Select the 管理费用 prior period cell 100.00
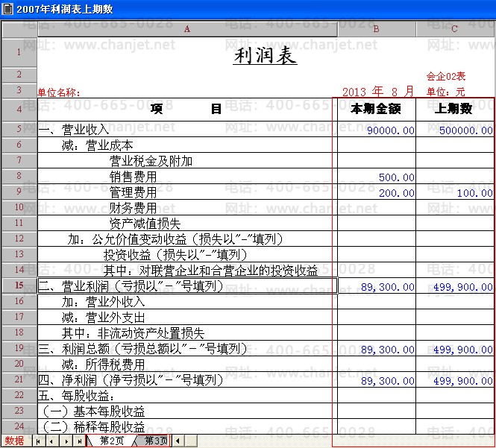Image resolution: width=496 pixels, height=448 pixels. 454,192
